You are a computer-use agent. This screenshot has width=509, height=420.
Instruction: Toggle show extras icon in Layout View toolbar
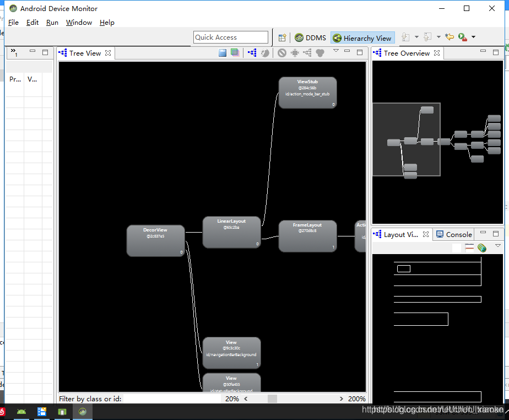[469, 248]
